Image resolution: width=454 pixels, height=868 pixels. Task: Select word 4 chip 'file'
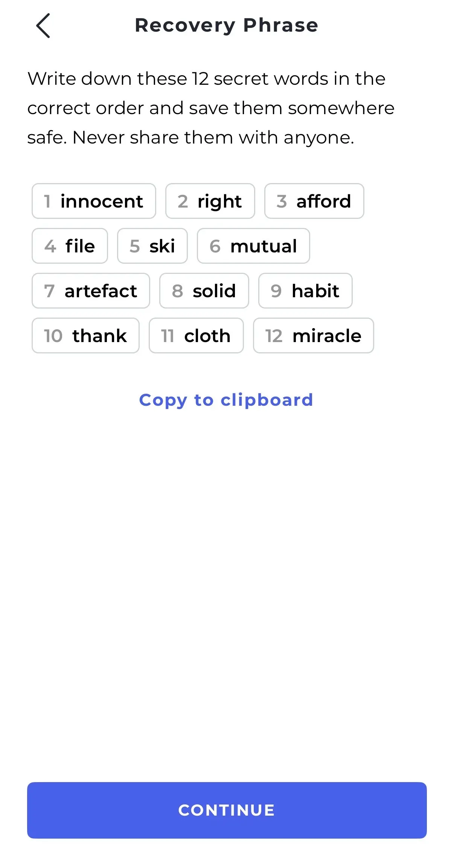[70, 246]
